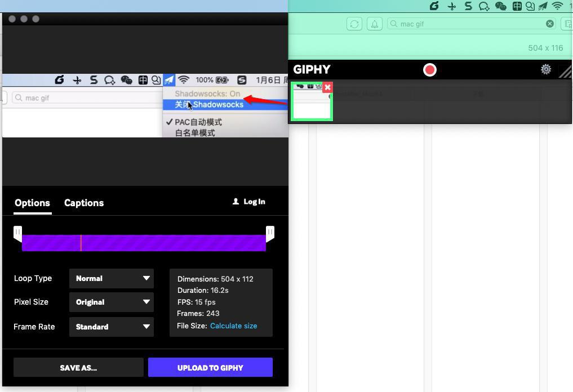Click the GIF preview image area
This screenshot has width=573, height=392.
pos(145,105)
